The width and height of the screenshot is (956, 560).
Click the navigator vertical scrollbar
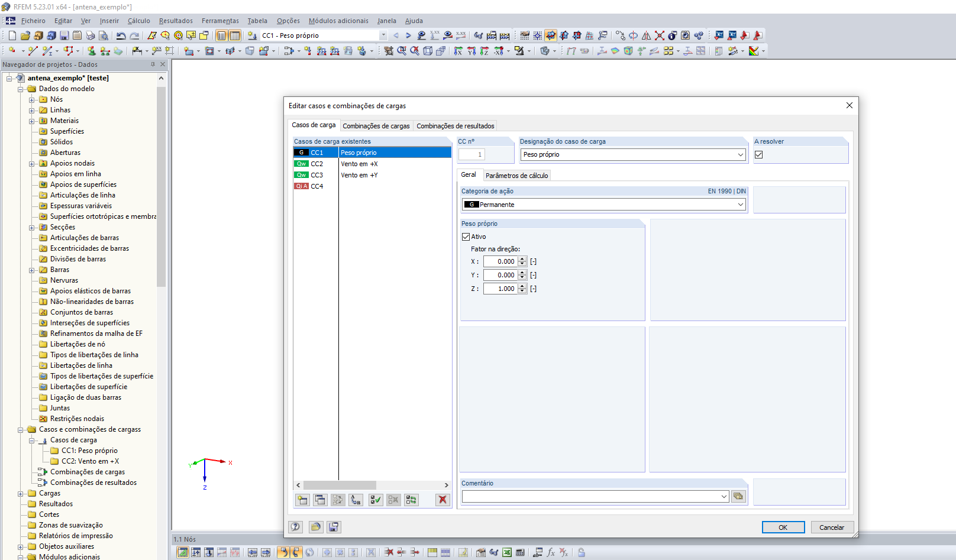[x=161, y=186]
